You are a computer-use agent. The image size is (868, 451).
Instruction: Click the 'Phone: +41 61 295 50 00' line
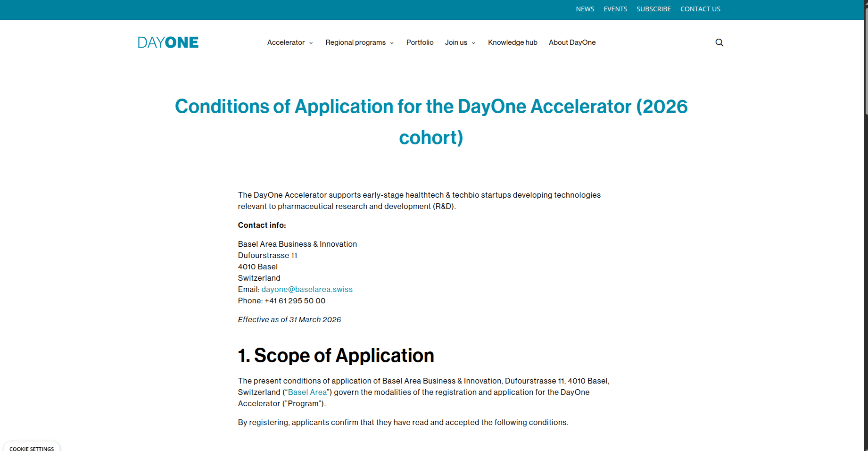[x=281, y=301]
